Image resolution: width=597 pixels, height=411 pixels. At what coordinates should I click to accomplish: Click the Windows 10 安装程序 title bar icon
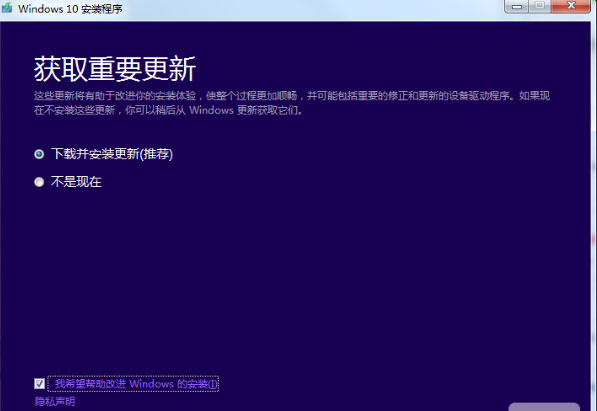point(7,8)
